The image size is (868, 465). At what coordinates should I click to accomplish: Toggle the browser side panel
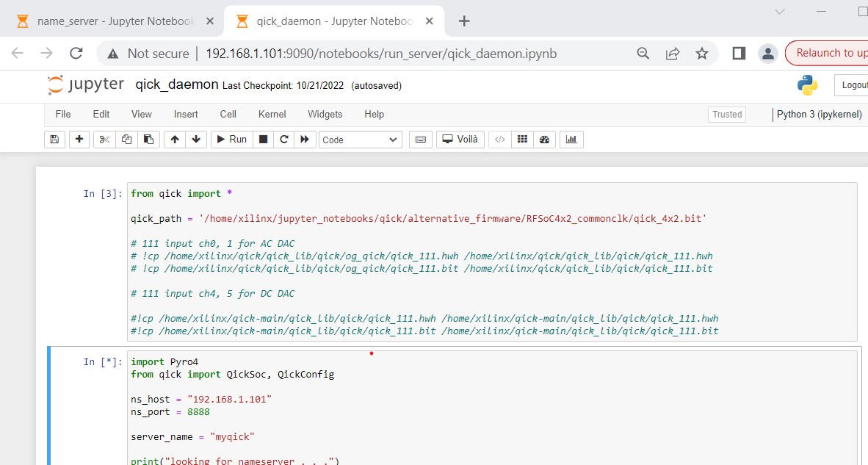pos(739,53)
